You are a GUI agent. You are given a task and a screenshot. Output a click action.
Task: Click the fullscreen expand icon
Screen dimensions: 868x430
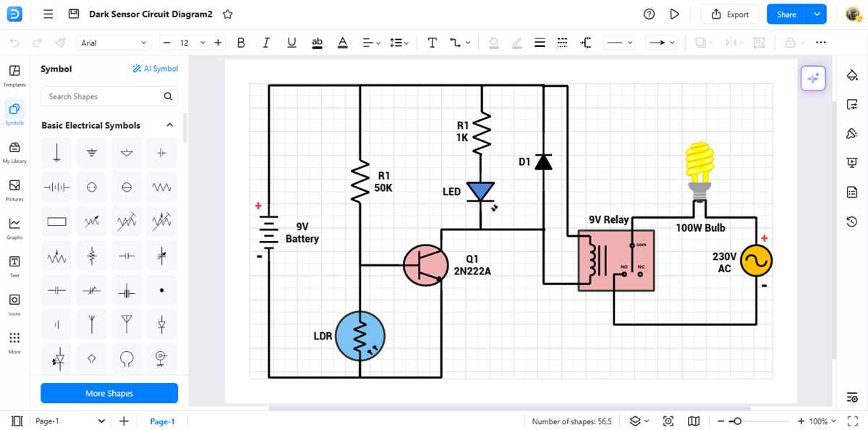(854, 421)
